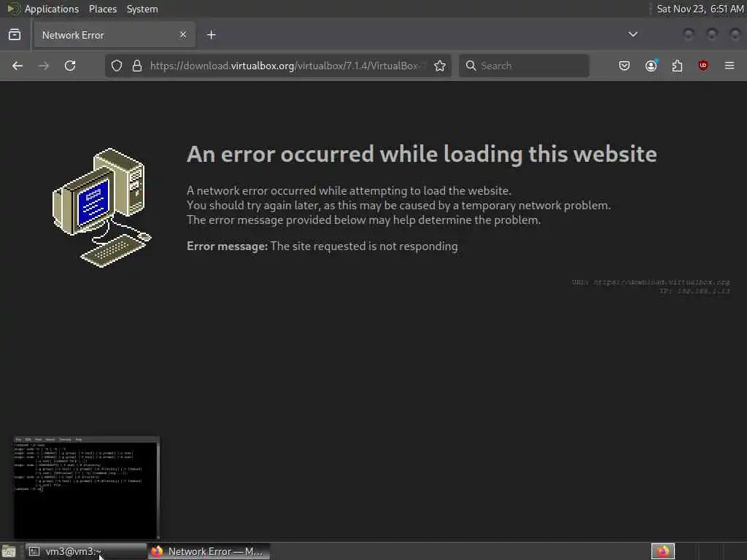Open the Places menu
The width and height of the screenshot is (747, 560).
(102, 9)
